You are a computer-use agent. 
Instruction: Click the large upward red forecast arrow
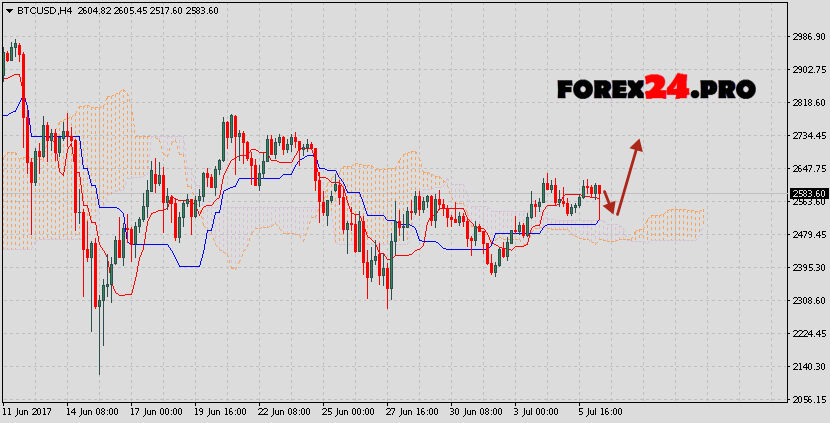point(628,175)
